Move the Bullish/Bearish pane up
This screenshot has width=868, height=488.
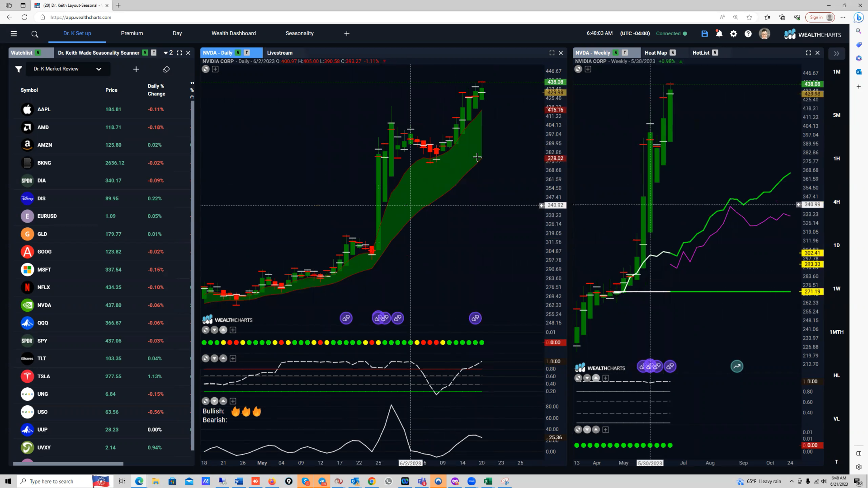[x=223, y=401]
